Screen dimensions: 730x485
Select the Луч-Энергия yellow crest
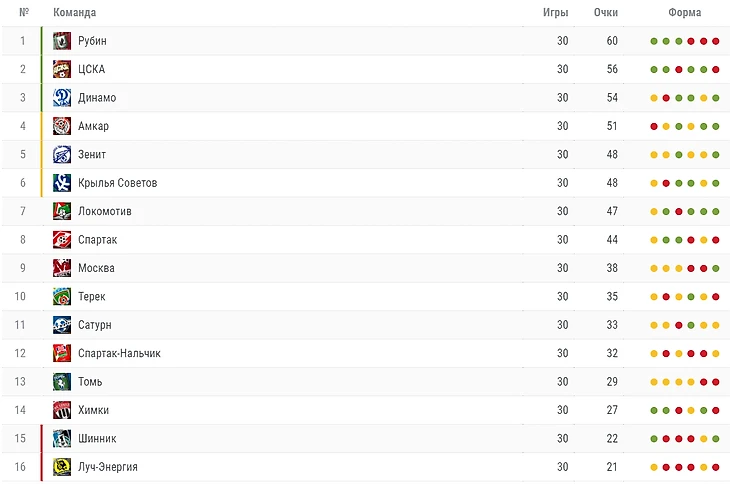(61, 467)
